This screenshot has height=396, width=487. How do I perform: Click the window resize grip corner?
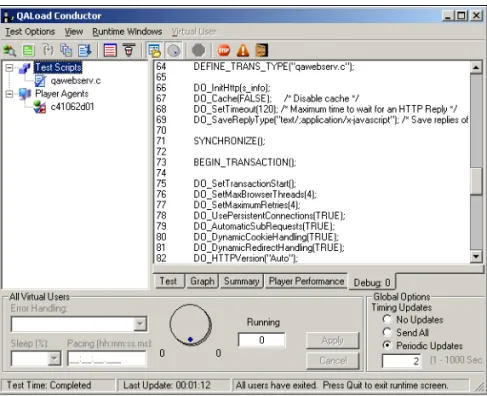tap(480, 387)
